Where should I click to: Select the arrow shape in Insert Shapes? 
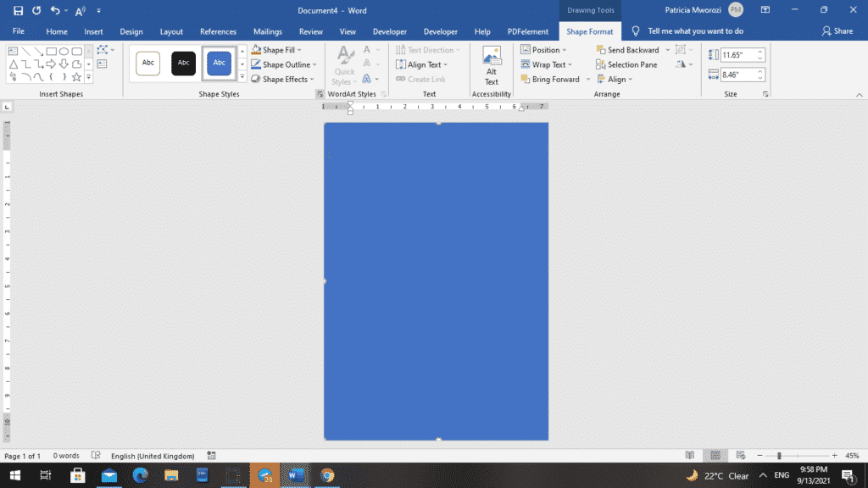tap(51, 64)
